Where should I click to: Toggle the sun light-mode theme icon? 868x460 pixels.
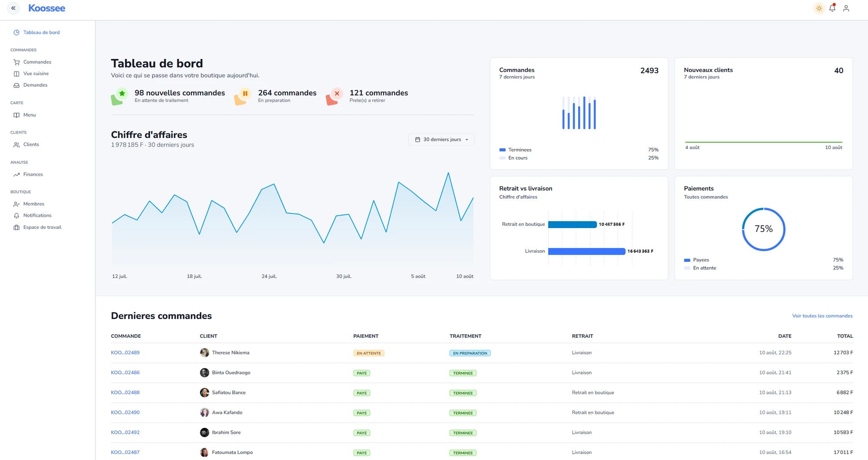[819, 8]
